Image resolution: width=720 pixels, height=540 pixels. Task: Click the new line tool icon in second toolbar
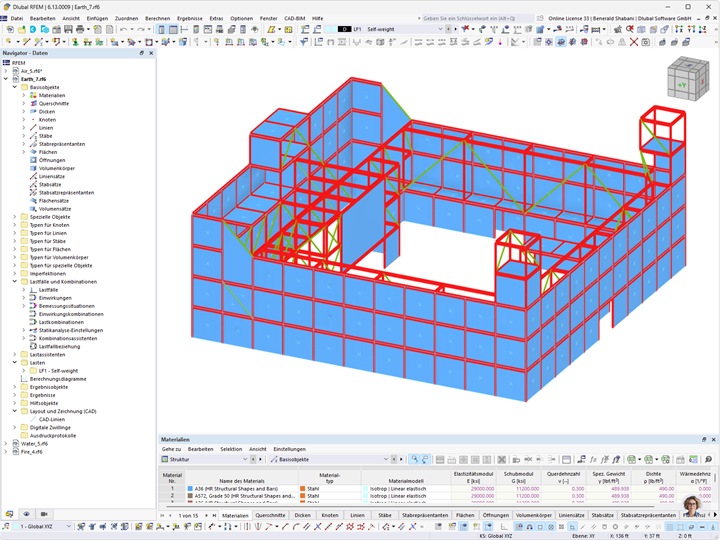(x=27, y=42)
